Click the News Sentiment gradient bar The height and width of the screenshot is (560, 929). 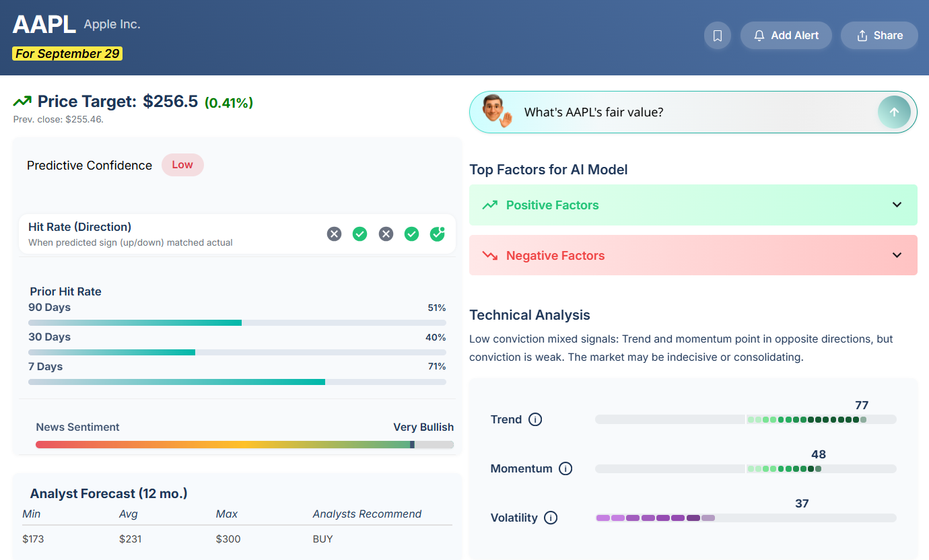[244, 444]
